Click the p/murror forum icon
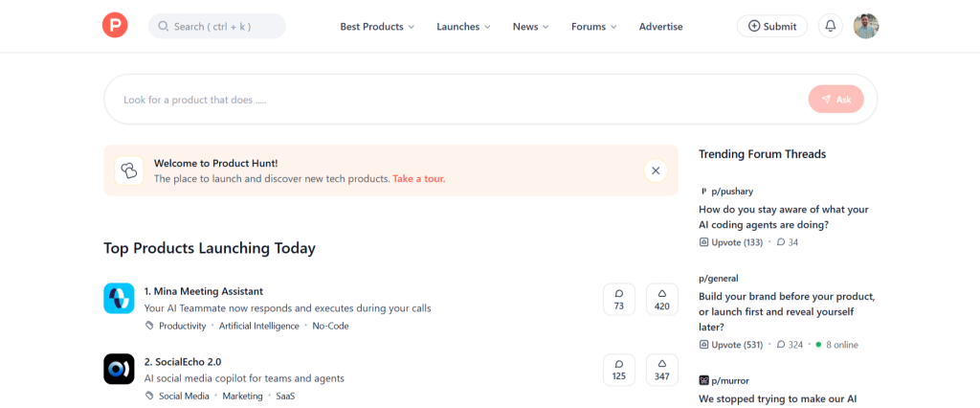Screen dimensions: 980x408 click(703, 380)
